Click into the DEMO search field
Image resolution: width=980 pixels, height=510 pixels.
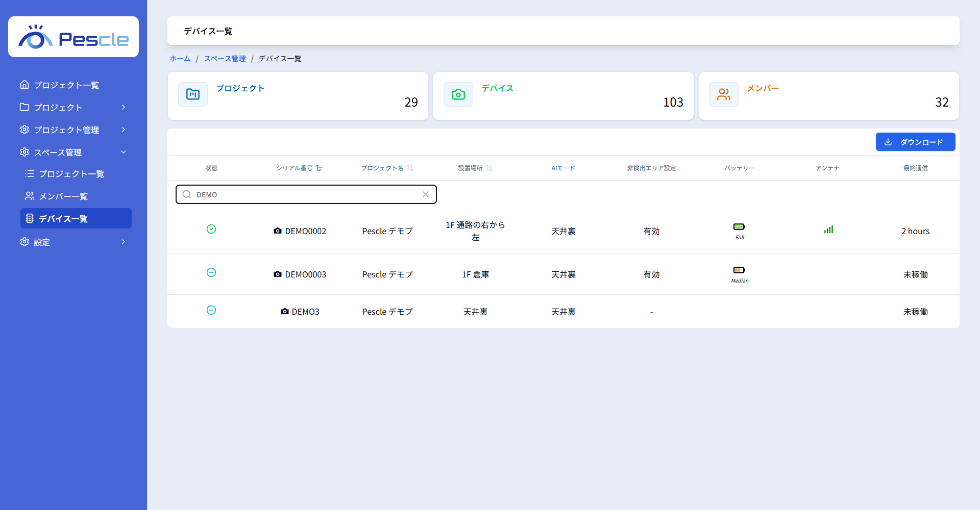[306, 194]
